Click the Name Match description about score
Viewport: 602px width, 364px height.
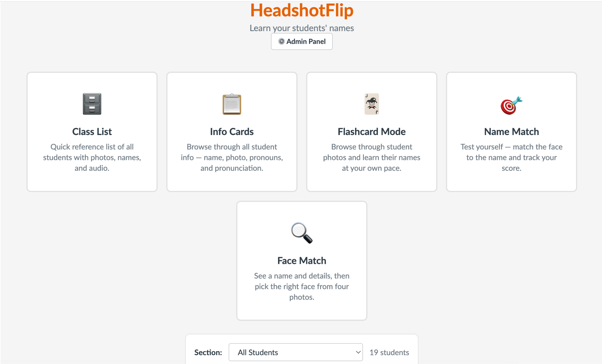pyautogui.click(x=511, y=157)
